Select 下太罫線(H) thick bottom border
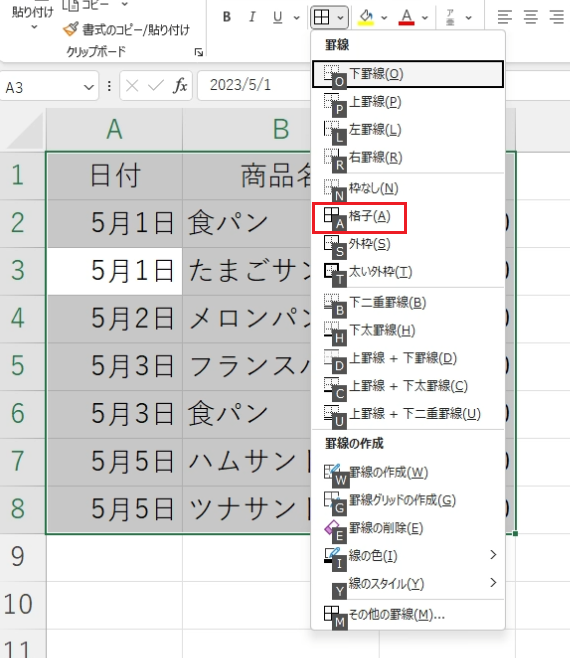 (408, 330)
